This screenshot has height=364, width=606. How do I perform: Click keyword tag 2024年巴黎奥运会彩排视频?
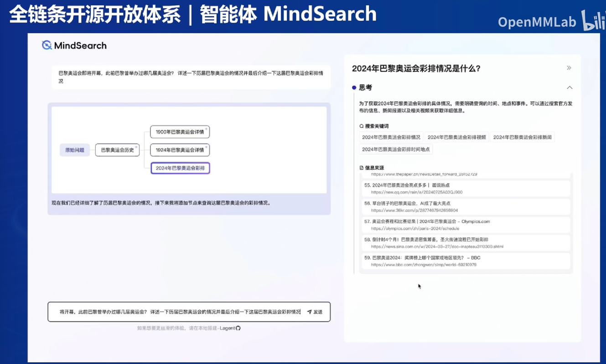(x=456, y=137)
